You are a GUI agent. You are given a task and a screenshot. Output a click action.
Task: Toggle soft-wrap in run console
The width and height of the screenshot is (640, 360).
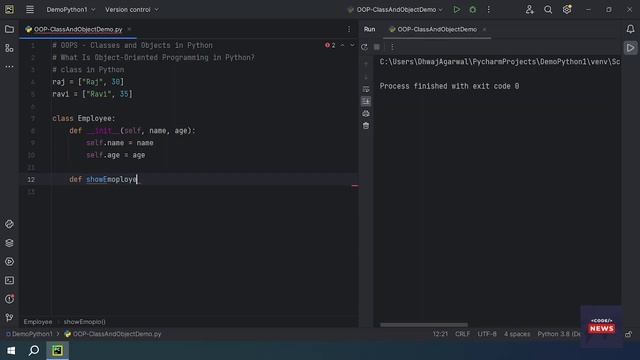[x=366, y=89]
